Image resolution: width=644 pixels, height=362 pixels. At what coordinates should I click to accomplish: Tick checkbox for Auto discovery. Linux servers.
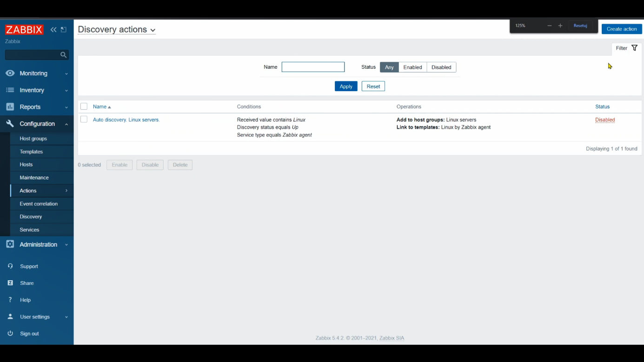tap(84, 119)
